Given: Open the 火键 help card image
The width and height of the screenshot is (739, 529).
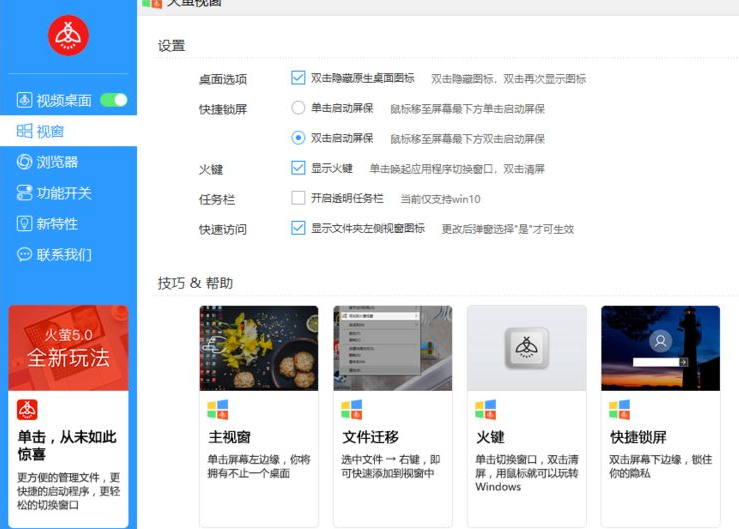Looking at the screenshot, I should pyautogui.click(x=526, y=348).
